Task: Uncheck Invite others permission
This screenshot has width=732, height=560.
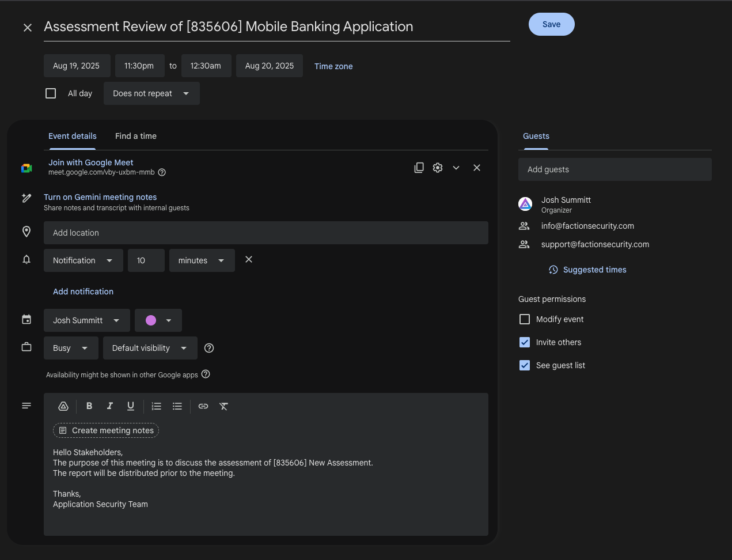Action: click(x=525, y=342)
